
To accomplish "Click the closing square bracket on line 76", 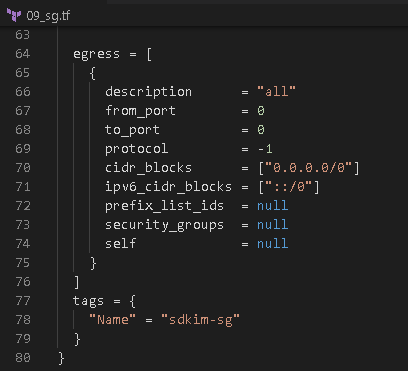I will click(77, 282).
